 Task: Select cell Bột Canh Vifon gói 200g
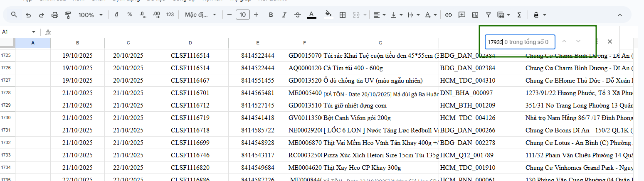pyautogui.click(x=380, y=117)
